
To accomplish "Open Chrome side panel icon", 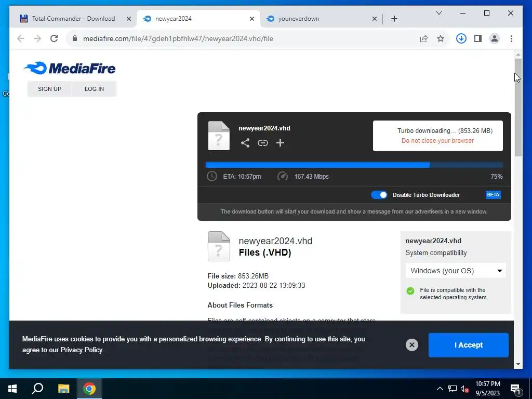I will tap(478, 38).
